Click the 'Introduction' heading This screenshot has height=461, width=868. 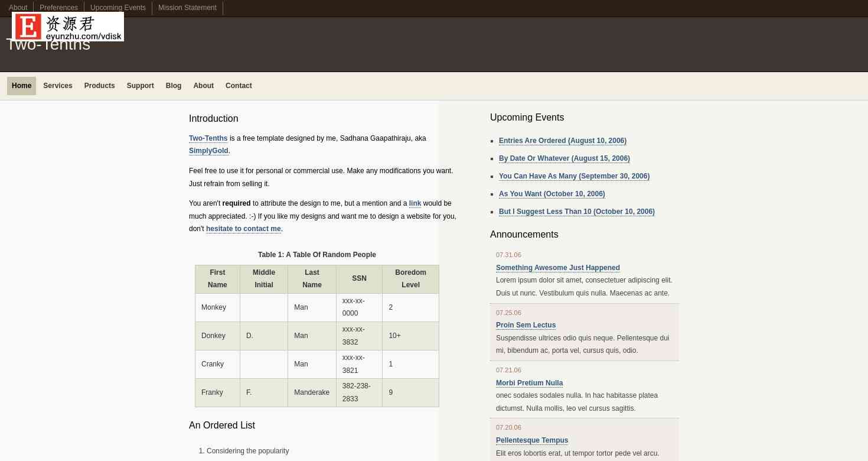tap(214, 119)
